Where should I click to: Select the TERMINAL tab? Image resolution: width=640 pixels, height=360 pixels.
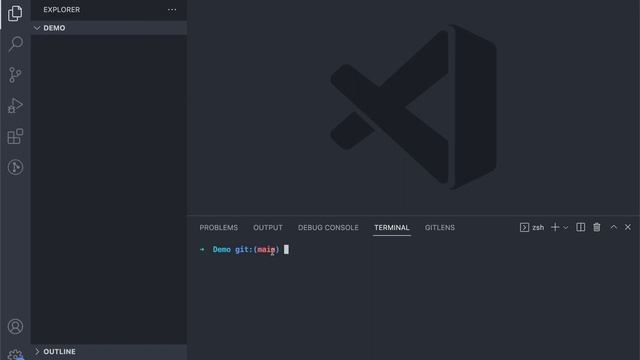(x=392, y=228)
